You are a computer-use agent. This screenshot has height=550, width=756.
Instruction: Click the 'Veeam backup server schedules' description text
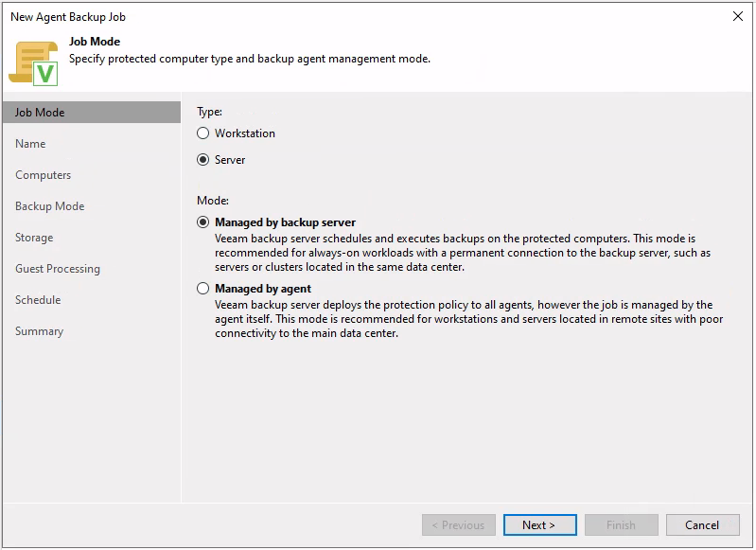point(463,253)
